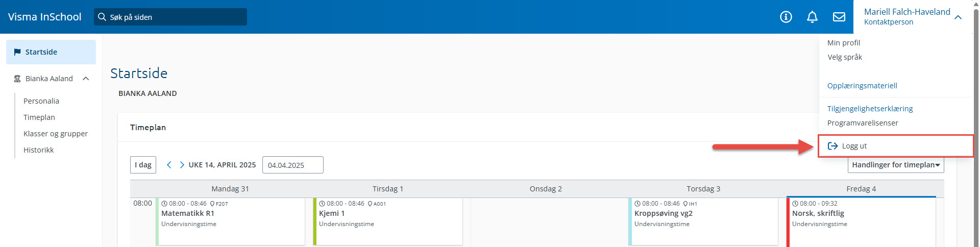Image resolution: width=980 pixels, height=247 pixels.
Task: Open Handlinger for timeplan dropdown
Action: point(896,165)
